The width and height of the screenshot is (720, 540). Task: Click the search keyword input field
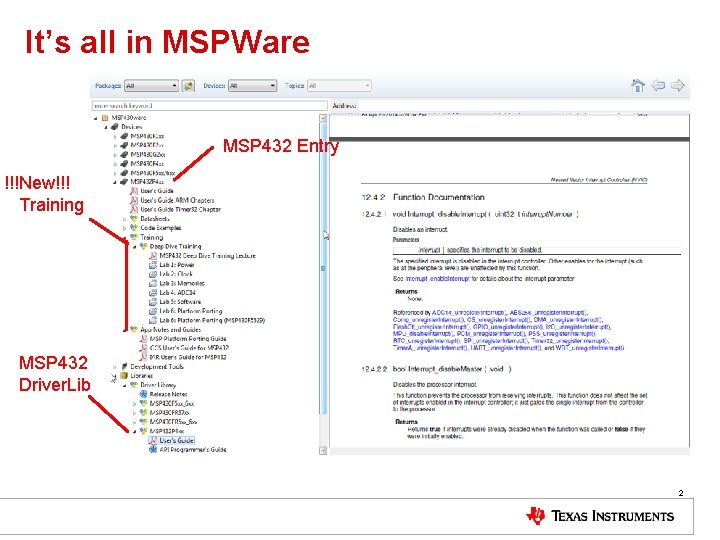[x=209, y=106]
